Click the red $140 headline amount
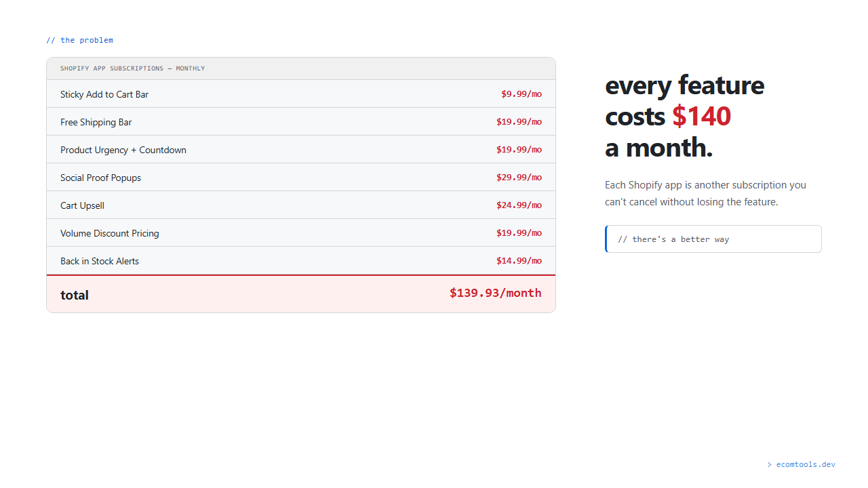Screen dimensions: 868x488 701,117
